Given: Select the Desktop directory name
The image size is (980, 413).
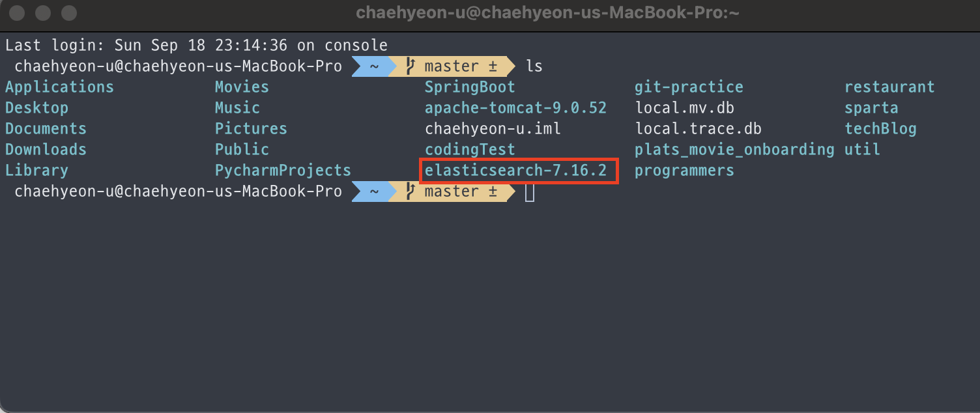Looking at the screenshot, I should click(36, 108).
